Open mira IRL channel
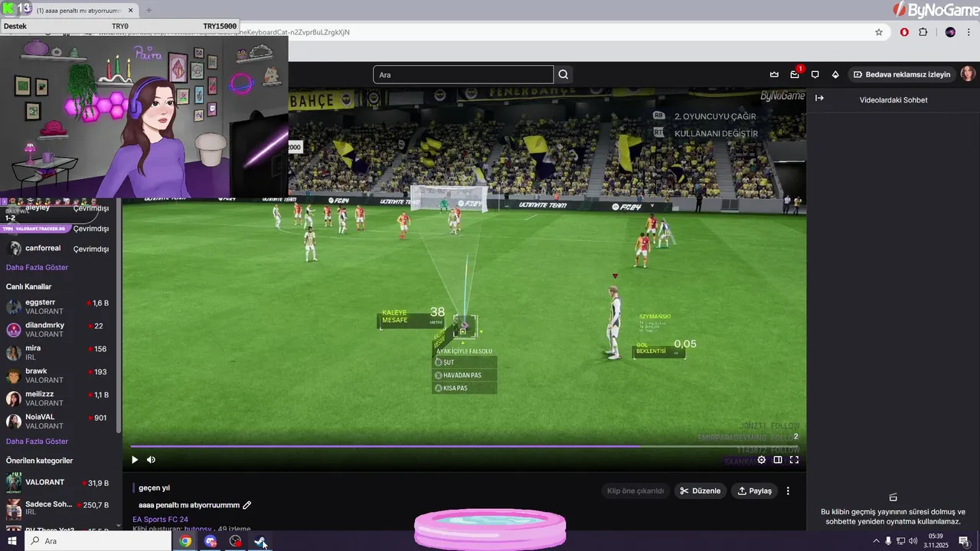Viewport: 980px width, 551px height. click(x=57, y=353)
